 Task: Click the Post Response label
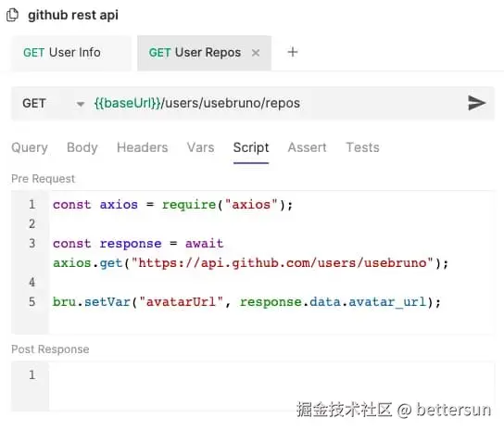tap(50, 349)
